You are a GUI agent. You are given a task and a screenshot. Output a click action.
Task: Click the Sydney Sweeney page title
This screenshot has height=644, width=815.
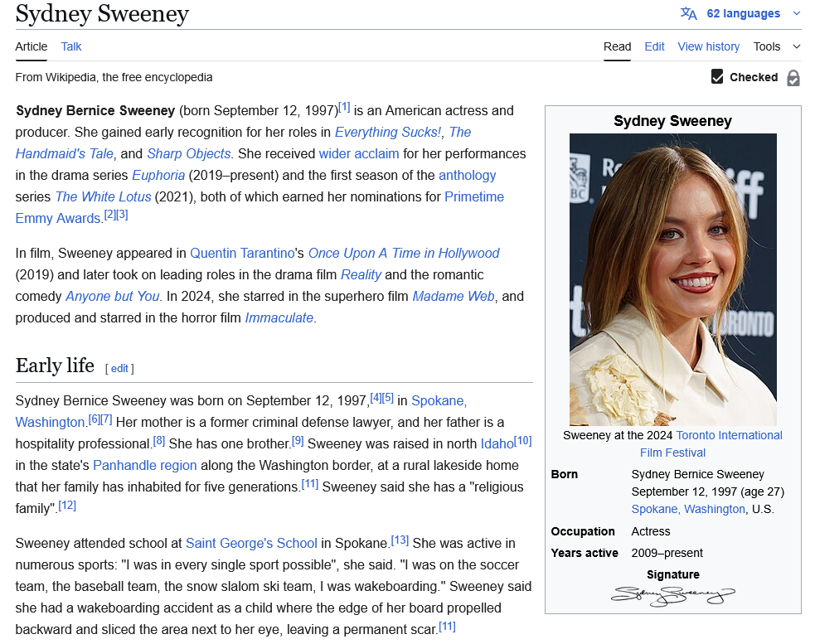tap(102, 14)
